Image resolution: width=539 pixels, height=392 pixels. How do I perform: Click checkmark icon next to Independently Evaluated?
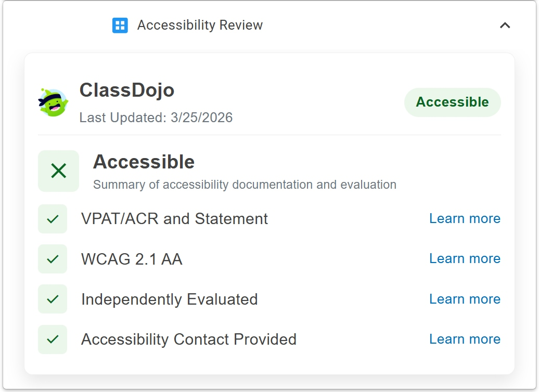(x=53, y=299)
